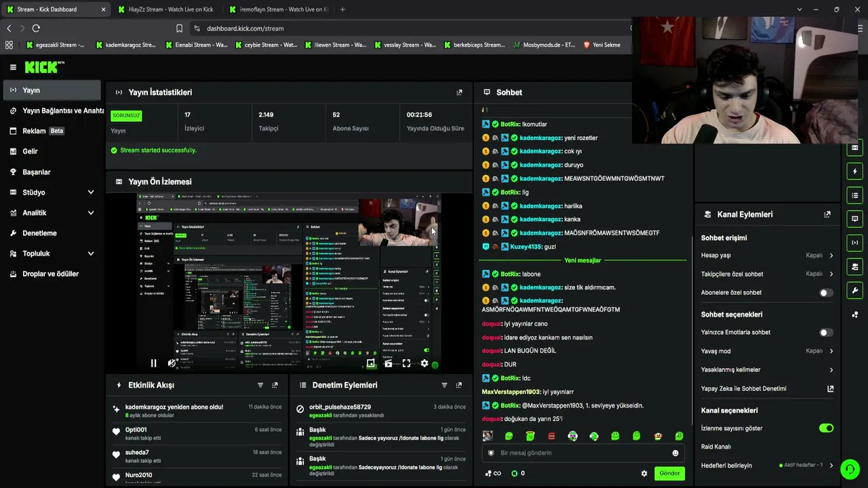Open kademkaragoz Stream bookmark

tap(125, 45)
